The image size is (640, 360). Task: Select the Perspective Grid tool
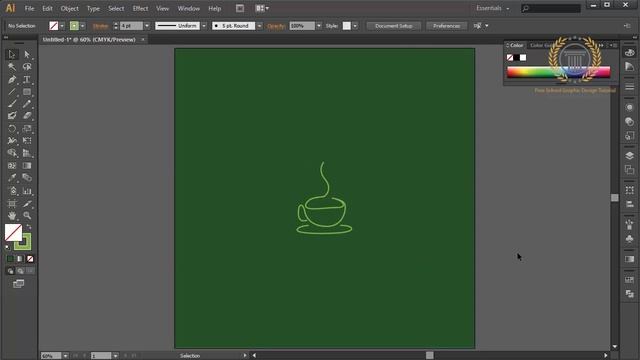pos(27,153)
